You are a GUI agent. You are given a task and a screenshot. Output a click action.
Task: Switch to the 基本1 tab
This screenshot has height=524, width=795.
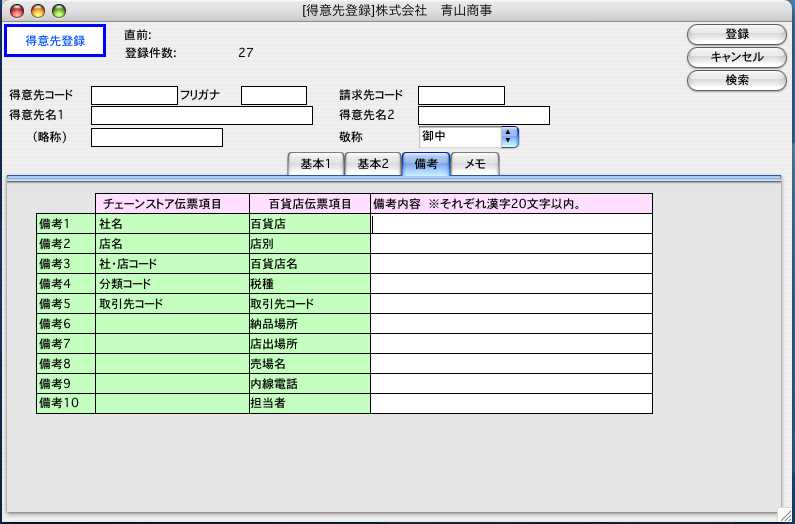(315, 164)
